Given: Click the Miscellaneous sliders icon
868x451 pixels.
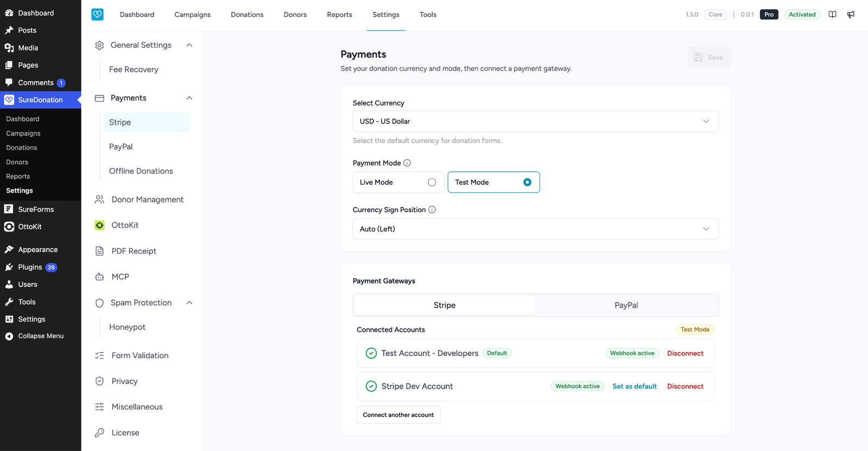Looking at the screenshot, I should click(99, 407).
